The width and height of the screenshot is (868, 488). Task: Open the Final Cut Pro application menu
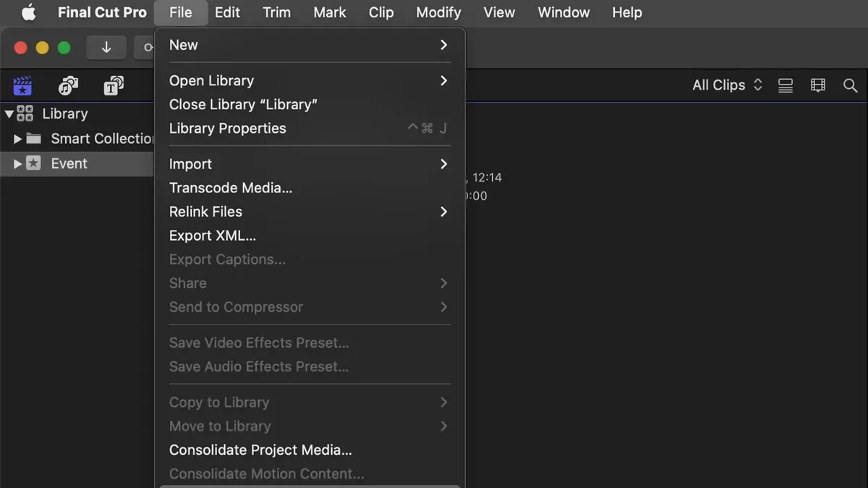pyautogui.click(x=102, y=12)
